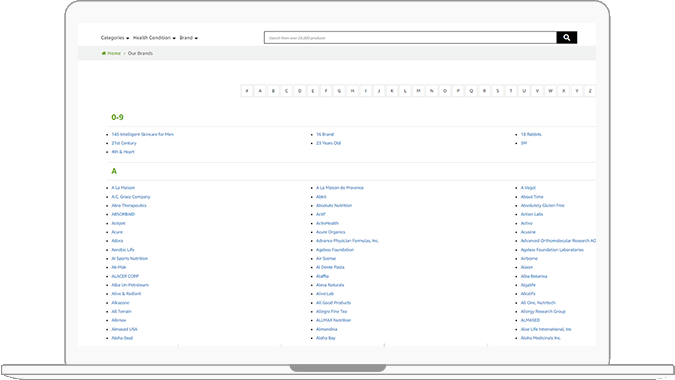The height and width of the screenshot is (380, 675).
Task: Jump to letter F brands
Action: point(326,91)
